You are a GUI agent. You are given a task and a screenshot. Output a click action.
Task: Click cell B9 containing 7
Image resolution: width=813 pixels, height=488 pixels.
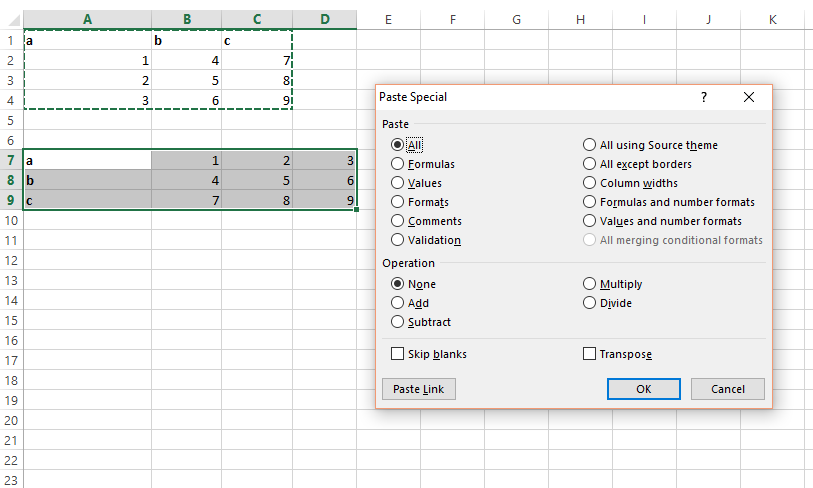coord(187,200)
